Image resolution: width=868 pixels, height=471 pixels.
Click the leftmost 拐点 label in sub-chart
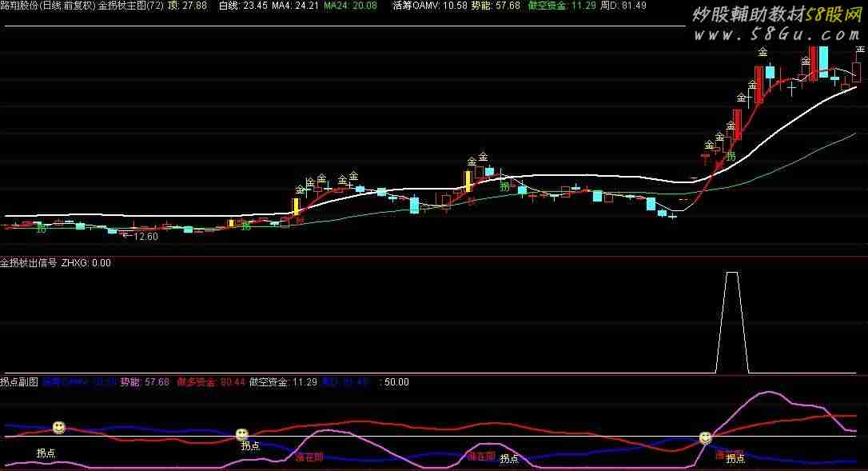point(46,453)
